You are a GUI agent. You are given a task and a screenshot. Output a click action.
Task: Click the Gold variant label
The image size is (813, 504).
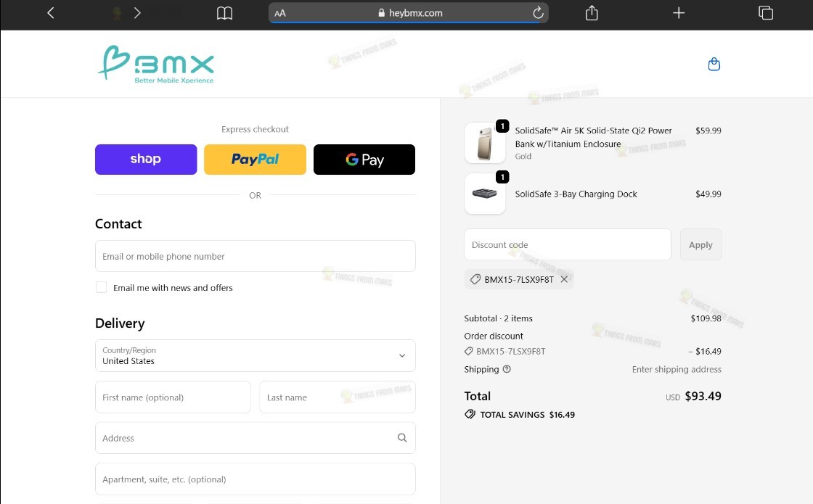pos(523,156)
